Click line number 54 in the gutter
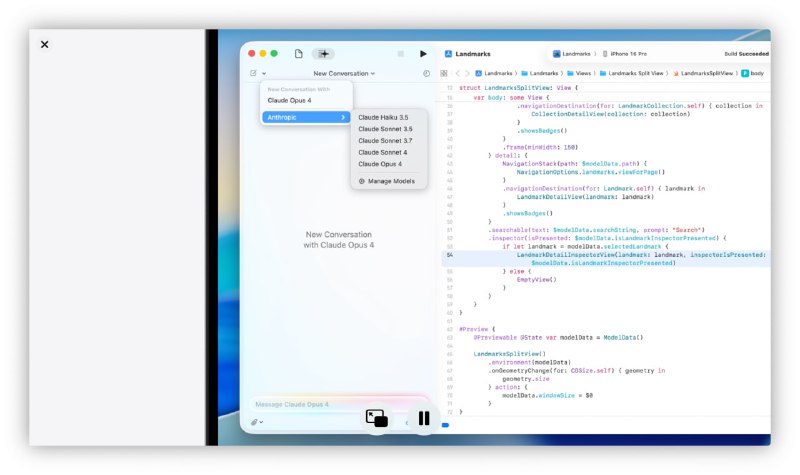The image size is (800, 475). coord(449,255)
